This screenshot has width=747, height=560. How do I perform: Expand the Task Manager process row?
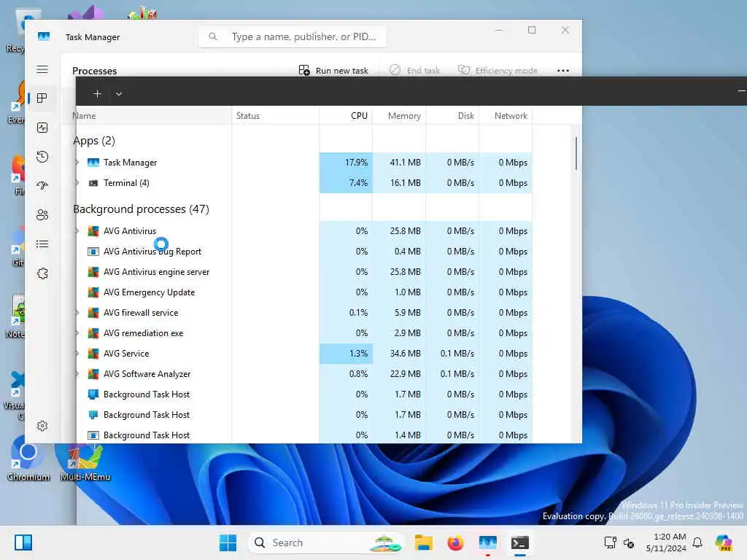[77, 163]
